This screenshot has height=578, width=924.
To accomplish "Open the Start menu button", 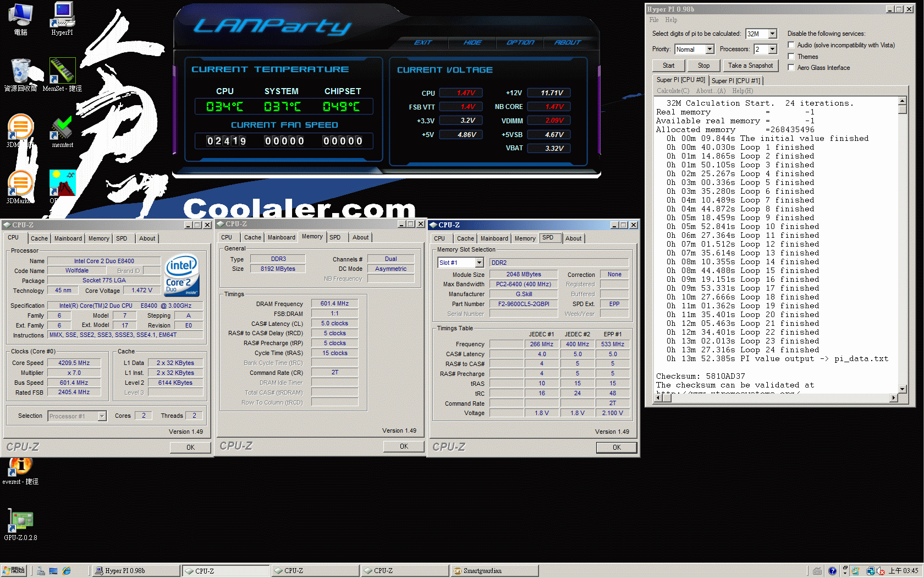I will tap(14, 571).
